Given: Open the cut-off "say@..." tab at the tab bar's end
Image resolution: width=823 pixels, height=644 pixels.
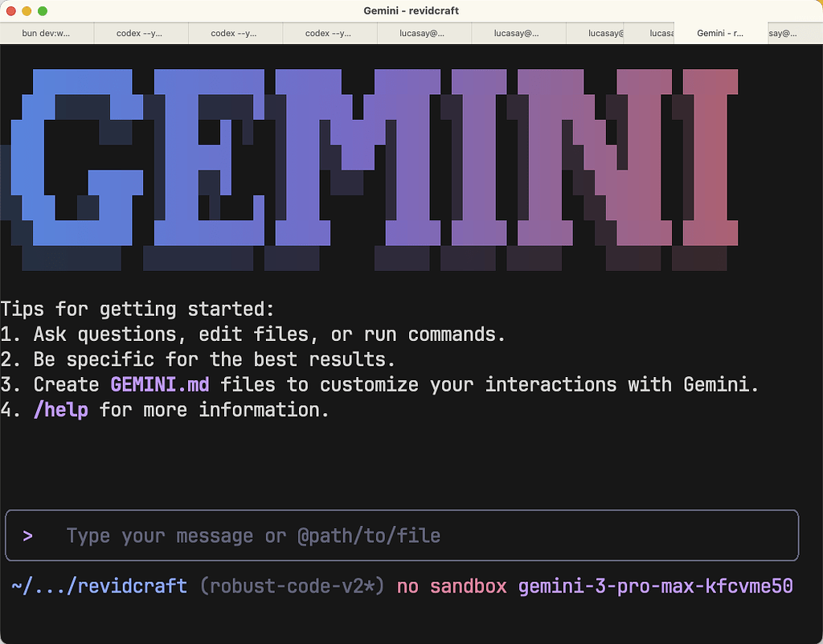Looking at the screenshot, I should (795, 33).
